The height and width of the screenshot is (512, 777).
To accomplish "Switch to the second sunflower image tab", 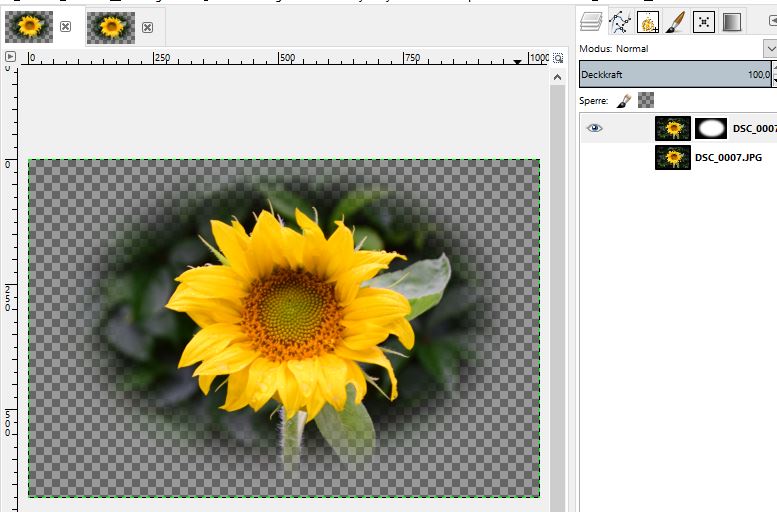I will pos(111,27).
